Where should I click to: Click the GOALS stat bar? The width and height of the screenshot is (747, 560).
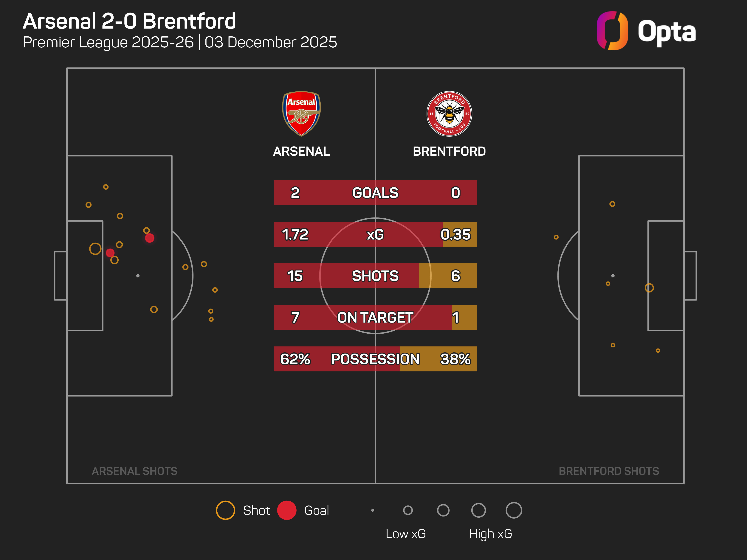375,193
